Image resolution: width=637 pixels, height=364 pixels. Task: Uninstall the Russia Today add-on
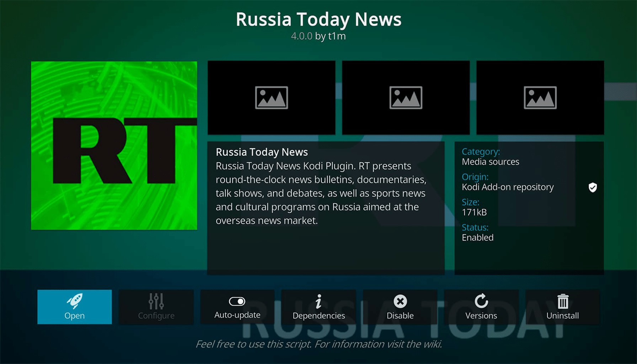pos(563,307)
